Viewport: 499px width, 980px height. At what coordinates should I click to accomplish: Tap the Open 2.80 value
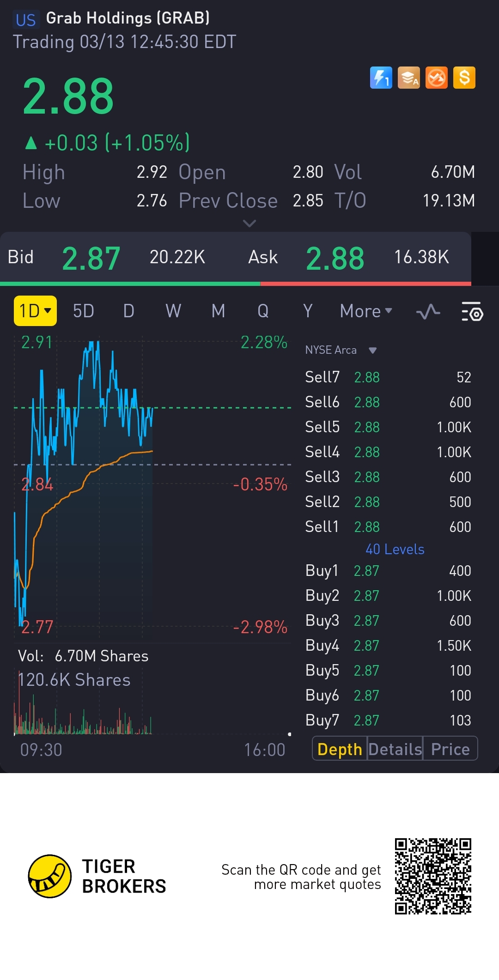click(x=308, y=172)
